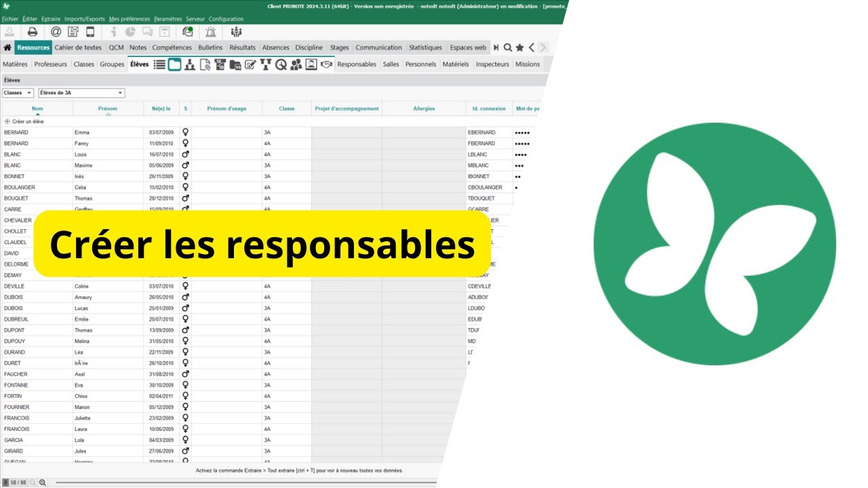Switch to the Cahier de textes tab
This screenshot has height=488, width=868.
[78, 47]
